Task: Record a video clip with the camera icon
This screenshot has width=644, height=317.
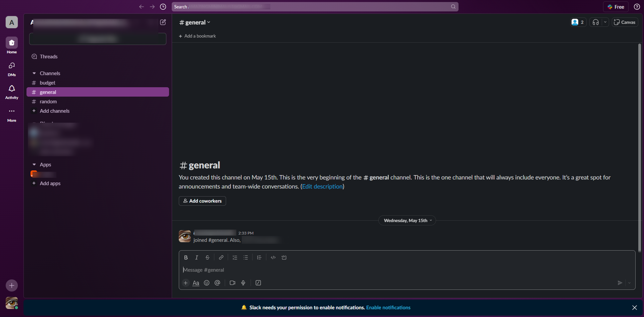Action: click(x=232, y=283)
